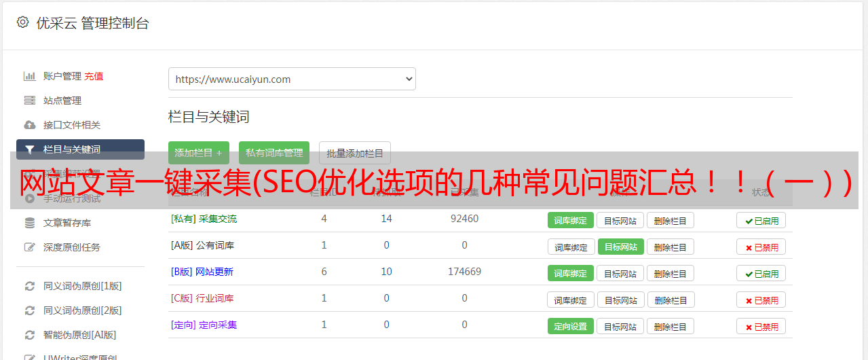Open 私有词库管理

pos(274,153)
